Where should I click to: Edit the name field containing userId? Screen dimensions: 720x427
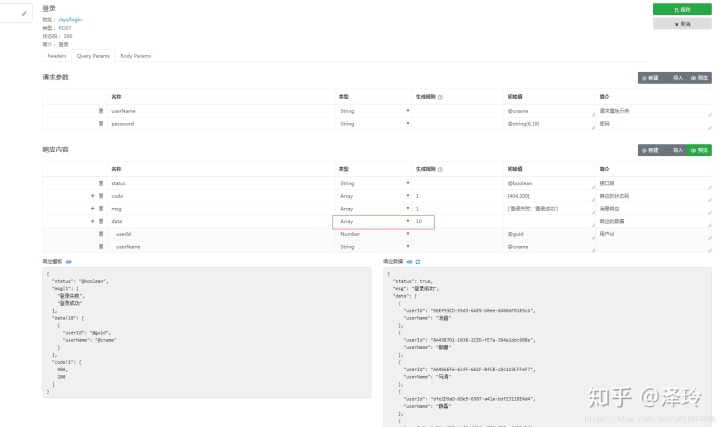tap(221, 234)
